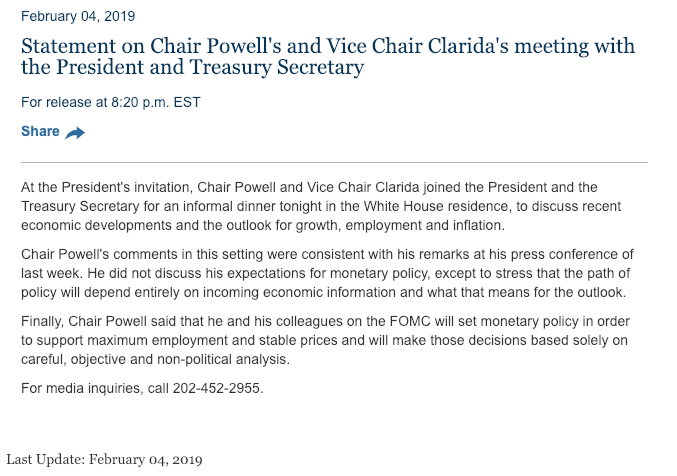The image size is (677, 476).
Task: Click the statement headline title
Action: click(327, 58)
